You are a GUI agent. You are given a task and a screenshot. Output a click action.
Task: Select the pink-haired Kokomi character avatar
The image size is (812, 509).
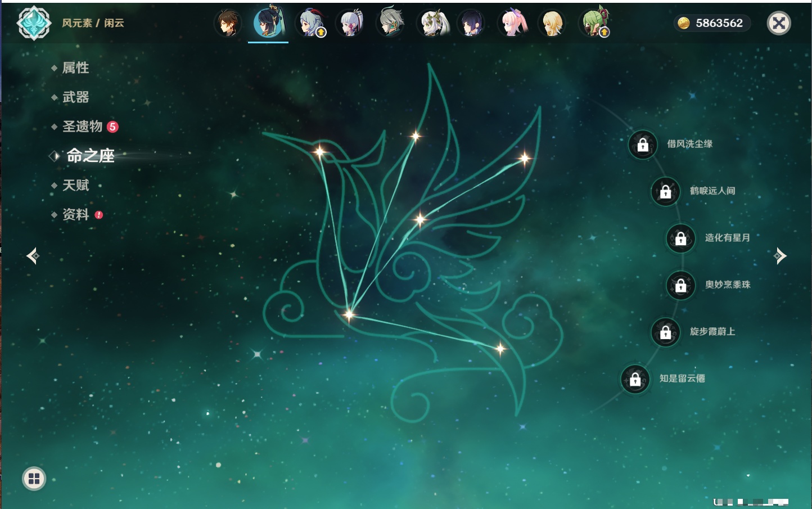click(x=512, y=23)
